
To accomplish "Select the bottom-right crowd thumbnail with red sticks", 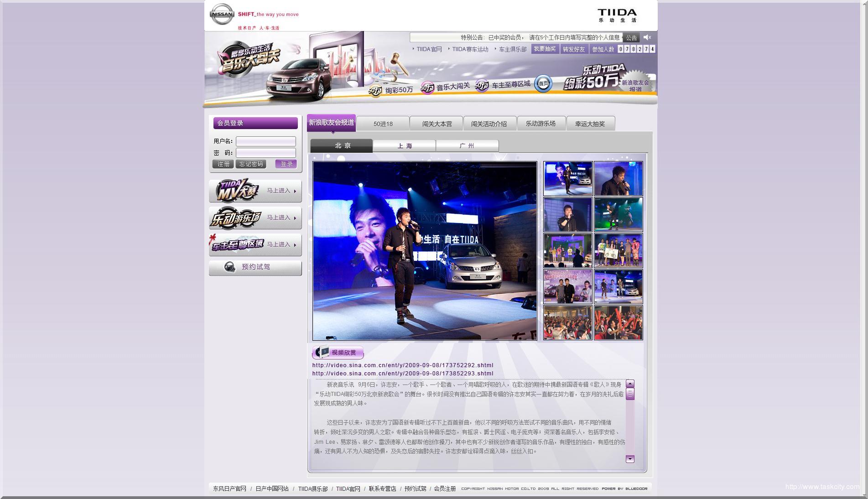I will coord(618,322).
